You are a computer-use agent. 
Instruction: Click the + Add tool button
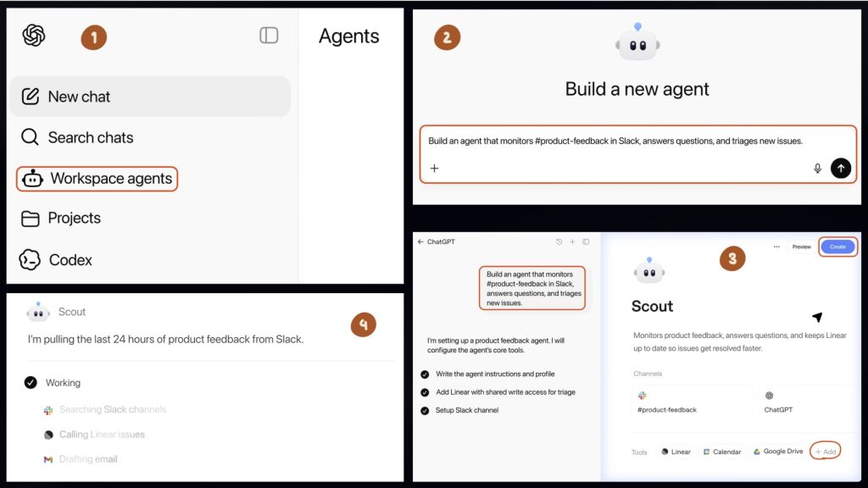[826, 452]
